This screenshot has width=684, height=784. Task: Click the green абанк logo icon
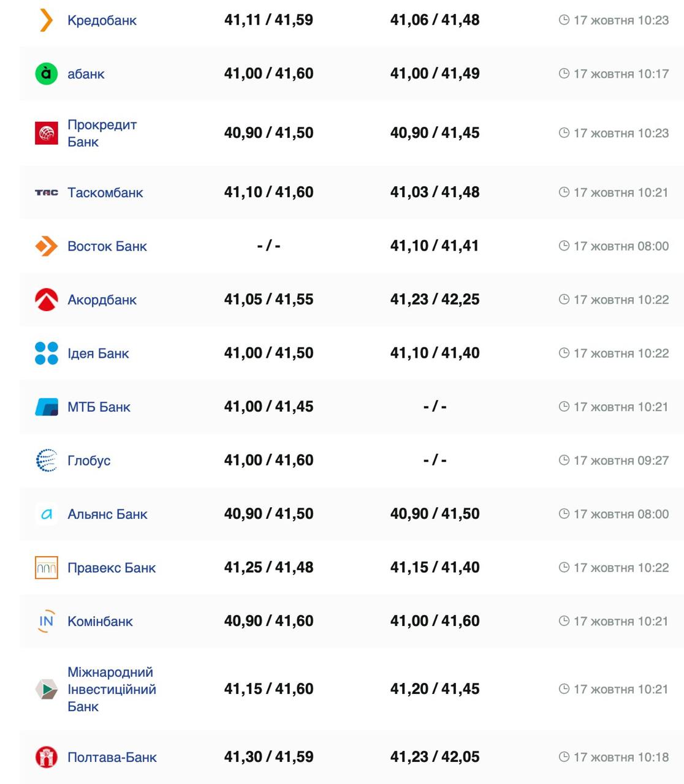pos(47,73)
